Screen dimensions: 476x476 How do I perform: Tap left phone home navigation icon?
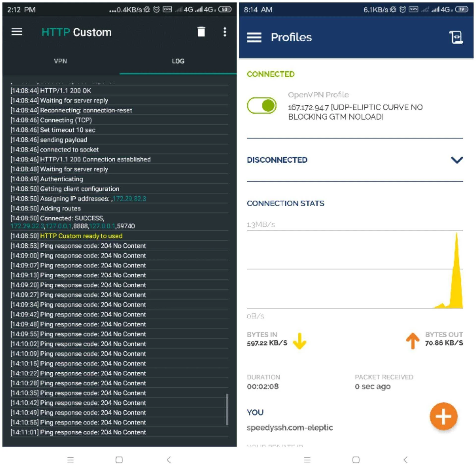[119, 460]
